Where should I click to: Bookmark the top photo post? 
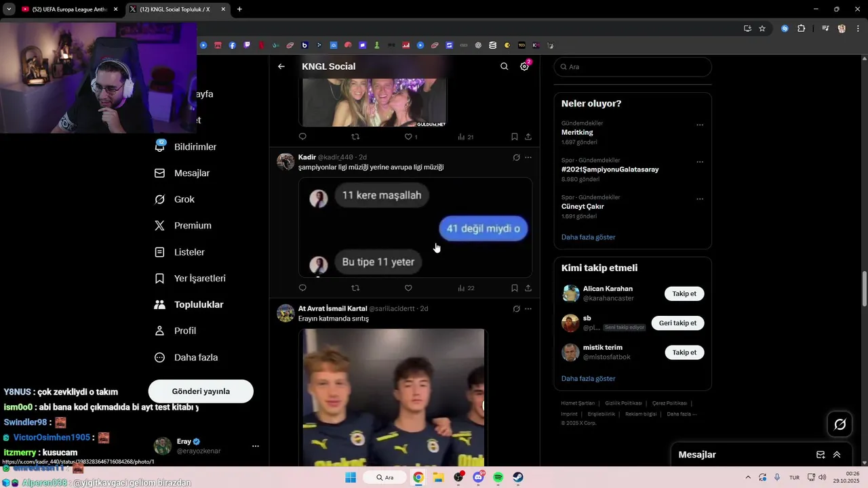click(515, 137)
